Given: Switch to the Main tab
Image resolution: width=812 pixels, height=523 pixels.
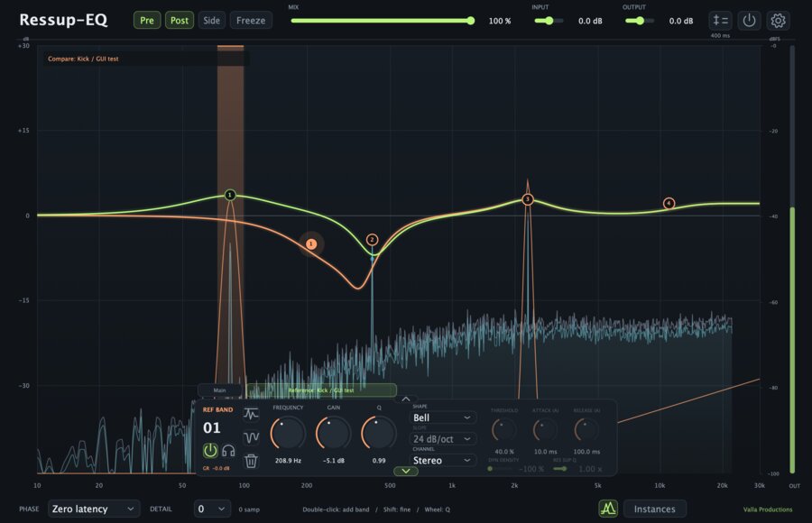Looking at the screenshot, I should pos(219,390).
